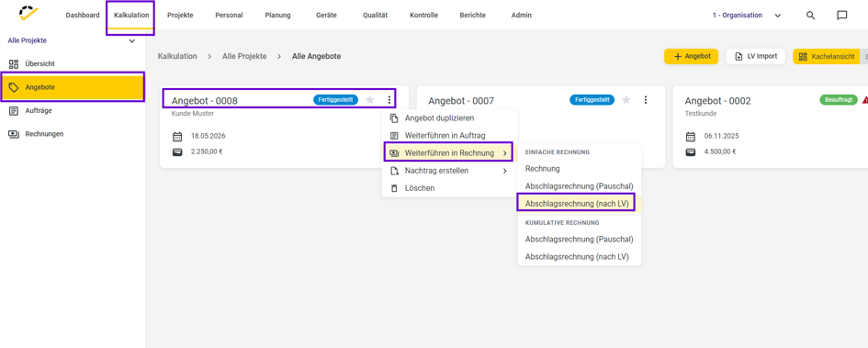Image resolution: width=868 pixels, height=348 pixels.
Task: Choose Abschlagsrechnung (nach LV) under Kumulative Rechnung
Action: tap(579, 257)
